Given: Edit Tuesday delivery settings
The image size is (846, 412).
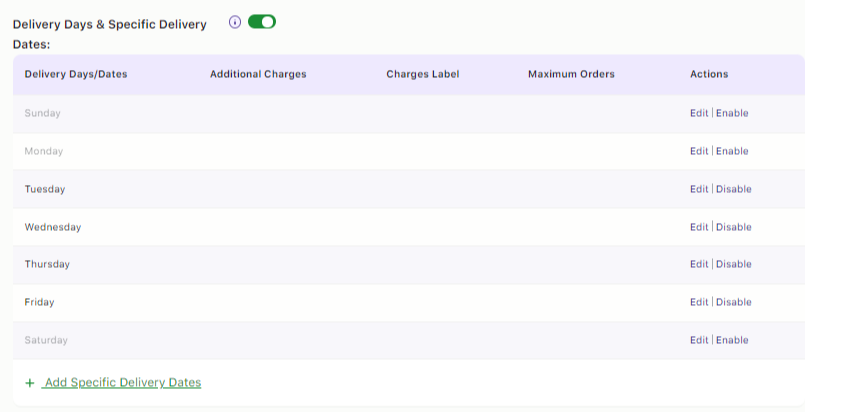Looking at the screenshot, I should (699, 189).
